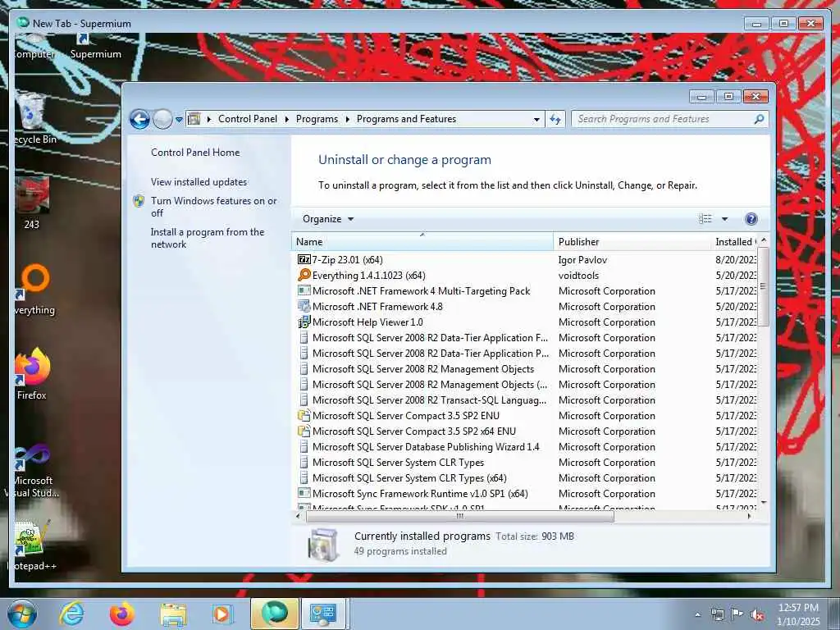Viewport: 840px width, 630px height.
Task: Select Microsoft Help Viewer 1.0 icon
Action: pyautogui.click(x=304, y=322)
